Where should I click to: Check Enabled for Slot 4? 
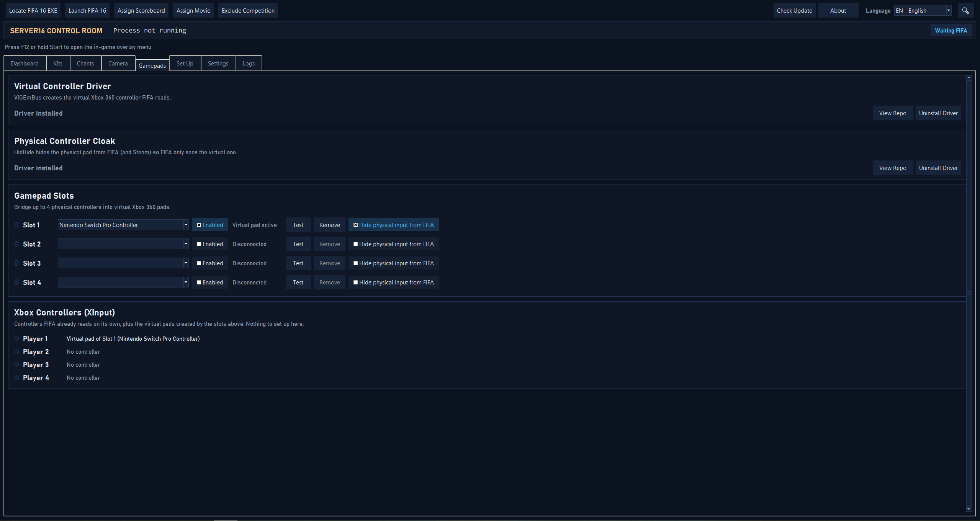tap(210, 283)
